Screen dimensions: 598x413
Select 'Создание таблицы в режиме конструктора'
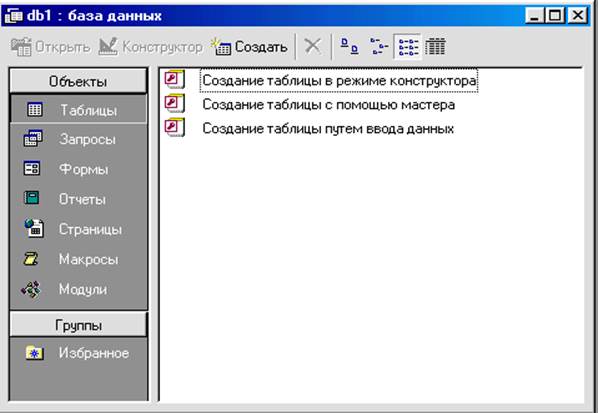pyautogui.click(x=339, y=80)
